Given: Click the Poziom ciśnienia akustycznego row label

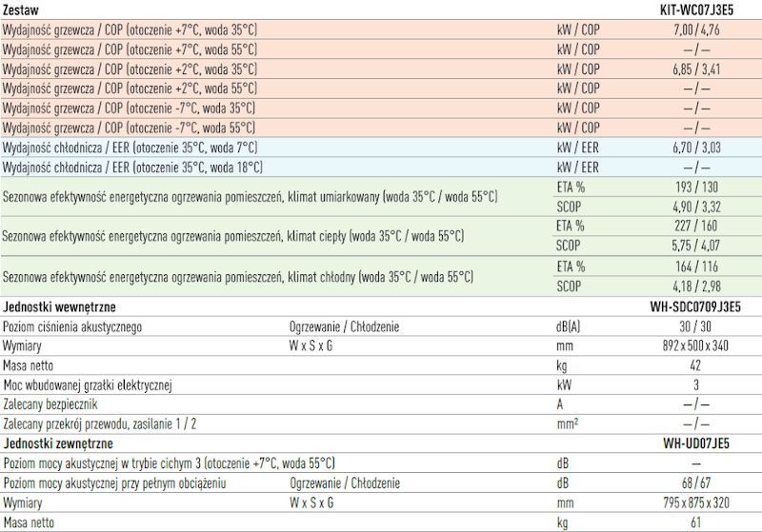Looking at the screenshot, I should [72, 326].
